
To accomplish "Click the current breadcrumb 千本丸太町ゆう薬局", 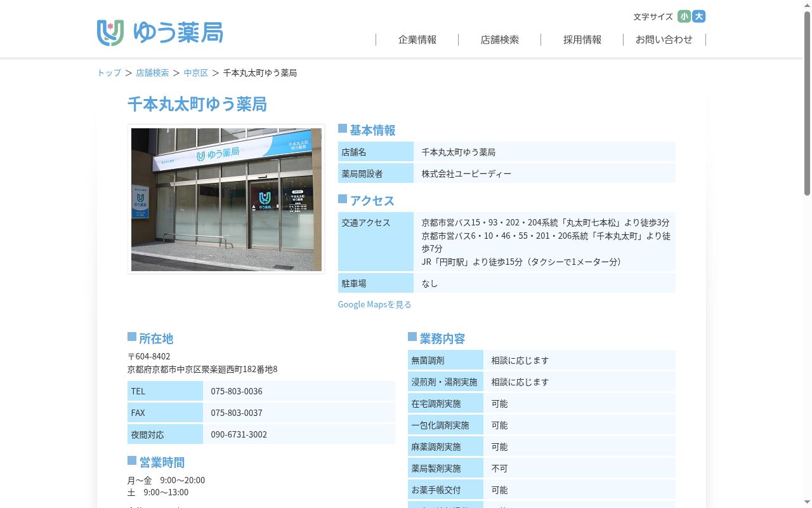I will (x=260, y=73).
